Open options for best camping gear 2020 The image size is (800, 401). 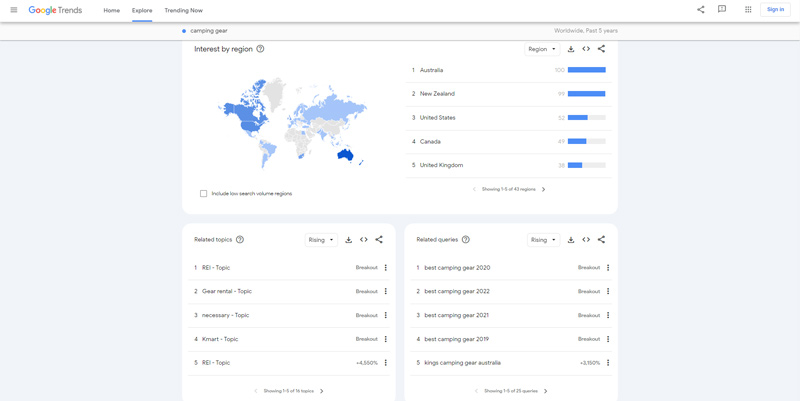click(607, 268)
